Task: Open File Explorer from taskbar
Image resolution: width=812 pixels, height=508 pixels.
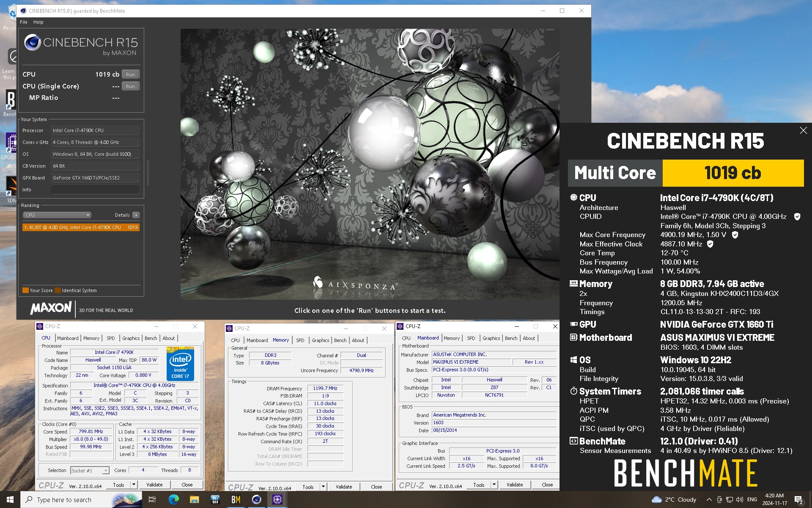Action: pyautogui.click(x=194, y=500)
